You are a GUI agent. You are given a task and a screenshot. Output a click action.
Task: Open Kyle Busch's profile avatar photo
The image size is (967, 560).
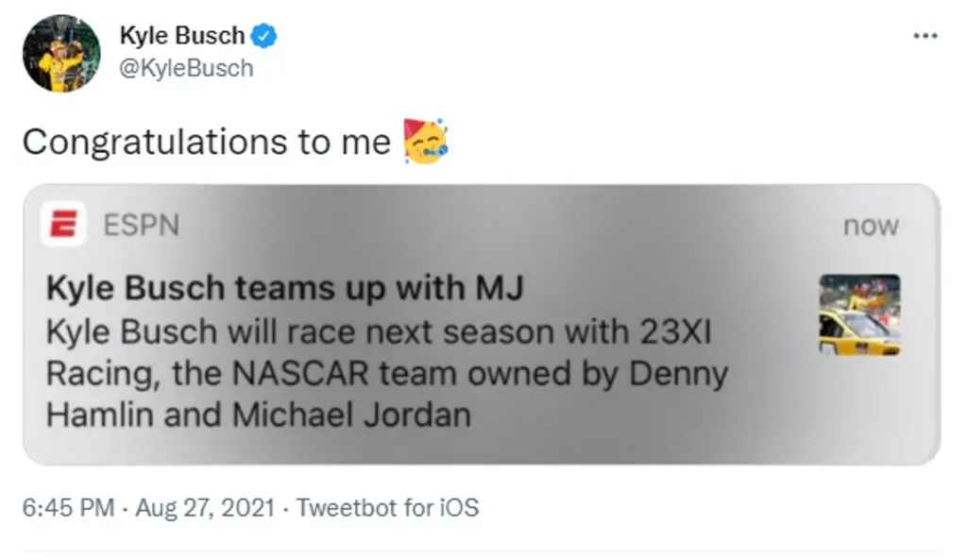point(61,54)
